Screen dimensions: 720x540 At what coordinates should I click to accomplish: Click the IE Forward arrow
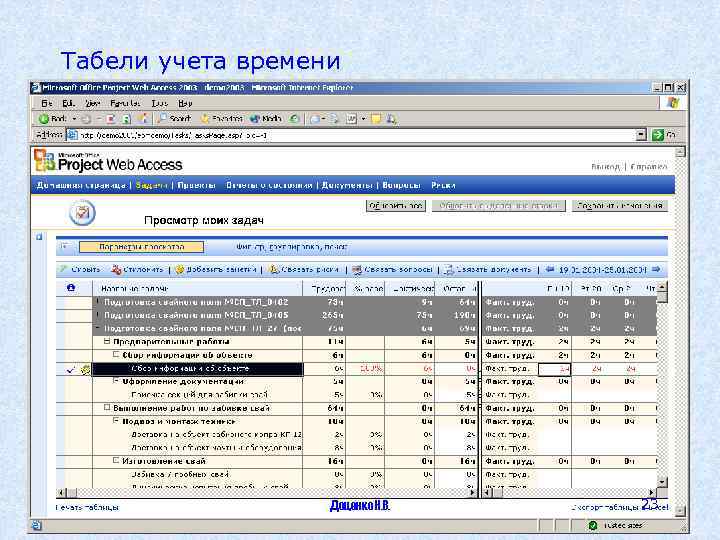(86, 119)
